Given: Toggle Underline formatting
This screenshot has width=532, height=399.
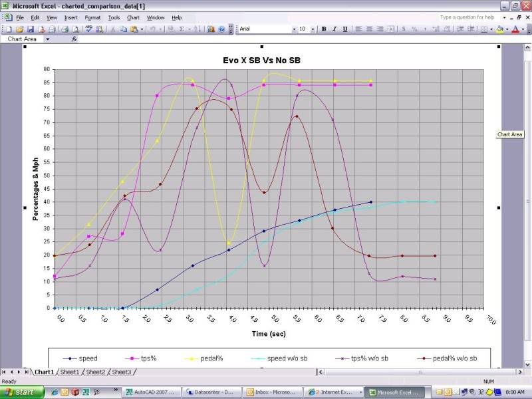Looking at the screenshot, I should (345, 29).
